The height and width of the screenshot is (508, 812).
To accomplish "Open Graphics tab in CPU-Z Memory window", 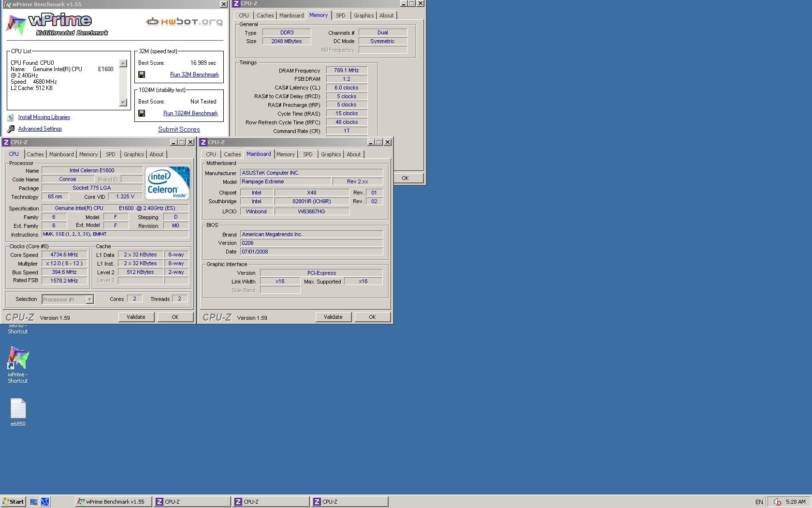I will (x=364, y=15).
